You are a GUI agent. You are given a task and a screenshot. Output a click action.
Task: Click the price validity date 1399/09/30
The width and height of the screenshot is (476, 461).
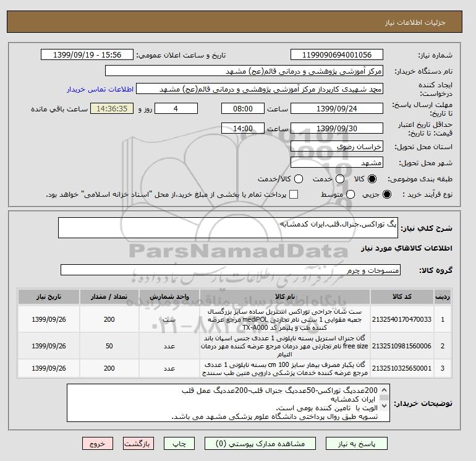pos(337,128)
